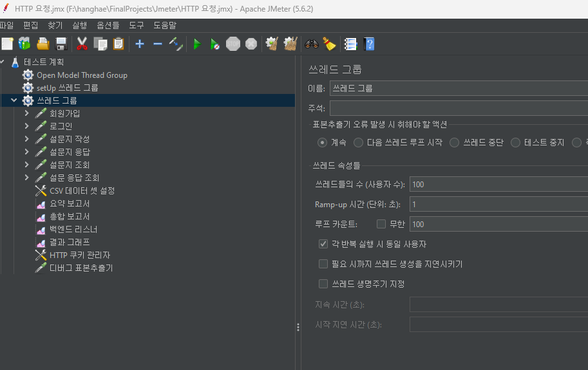Enable 필요 시까지 쓰레드 생성을 지연시키기 checkbox
The height and width of the screenshot is (370, 588).
tap(323, 264)
